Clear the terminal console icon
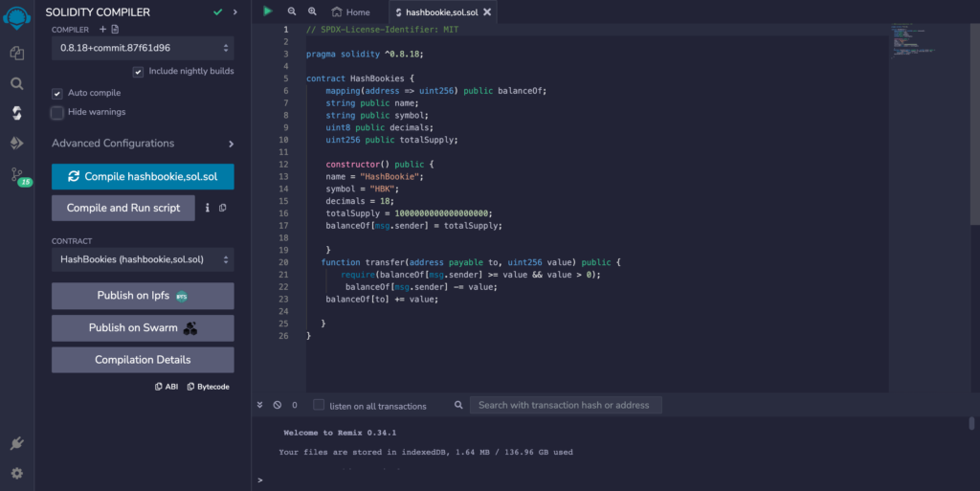 tap(278, 405)
